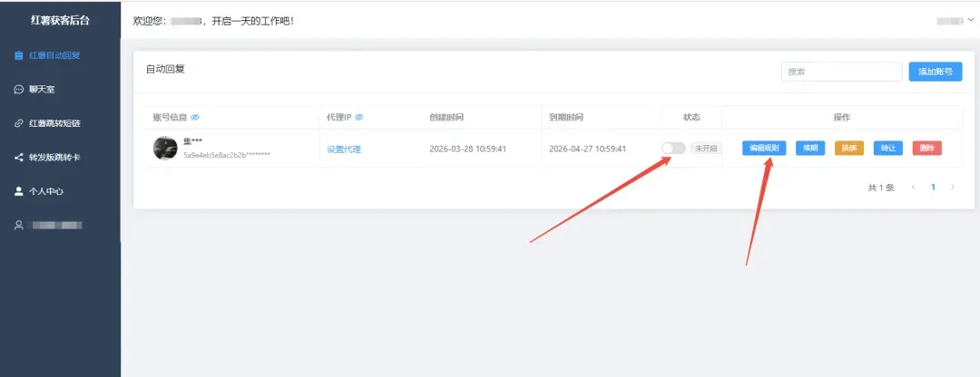Click the chat bubble icon beside 聊天室
Image resolution: width=980 pixels, height=377 pixels.
click(19, 89)
